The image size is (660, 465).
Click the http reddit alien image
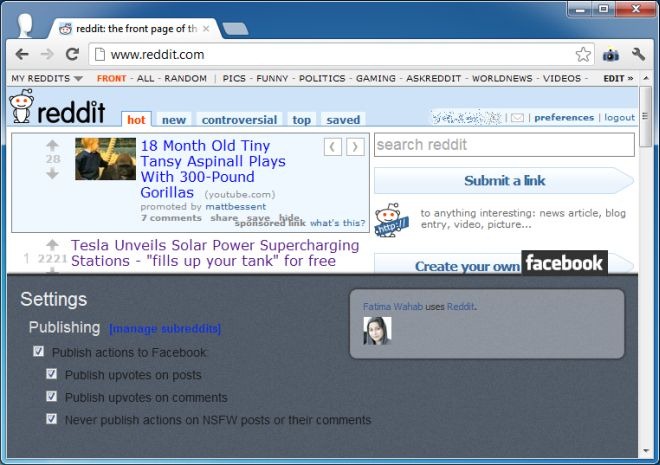point(391,220)
